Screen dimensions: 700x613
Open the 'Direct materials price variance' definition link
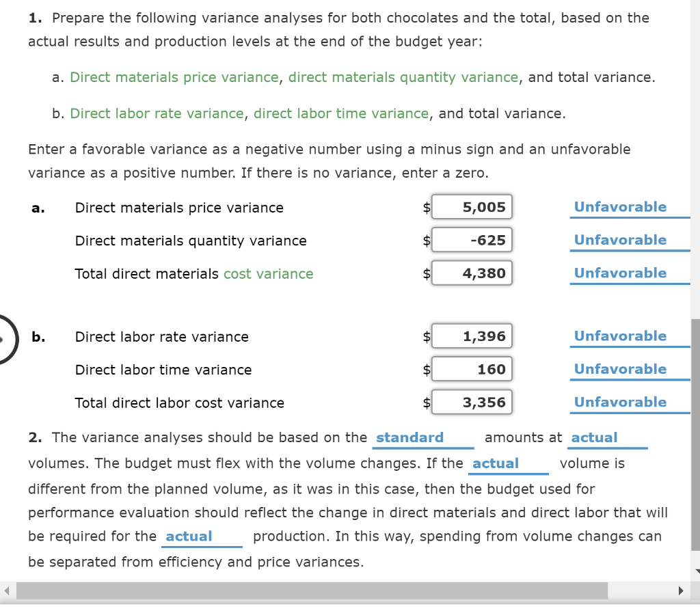(173, 77)
